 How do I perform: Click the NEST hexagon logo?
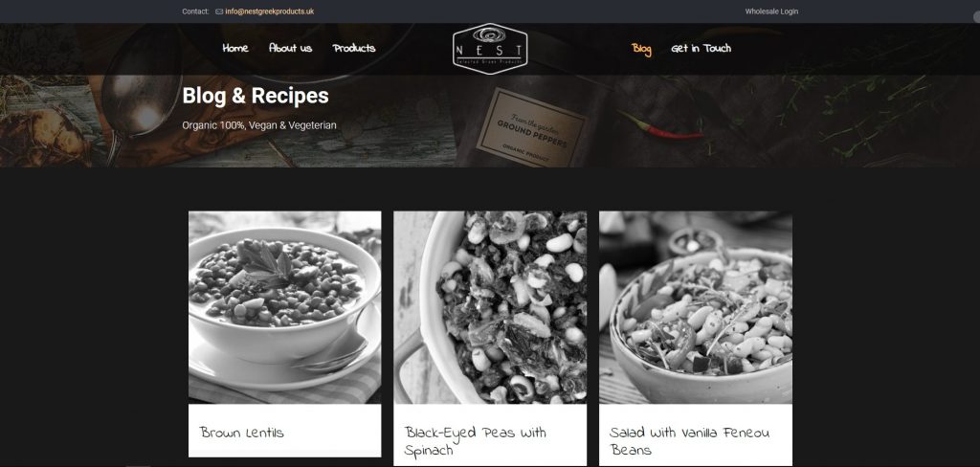489,49
